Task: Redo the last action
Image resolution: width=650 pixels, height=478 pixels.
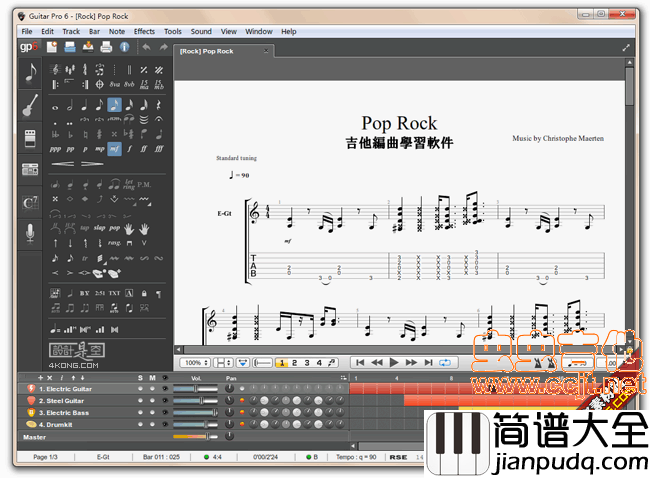Action: 164,47
